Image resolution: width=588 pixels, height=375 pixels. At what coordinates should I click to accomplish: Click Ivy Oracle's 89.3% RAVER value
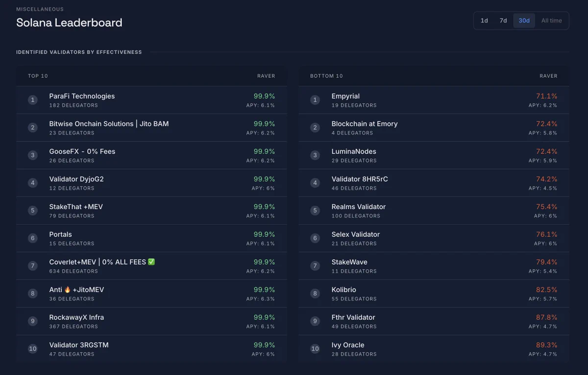(547, 345)
